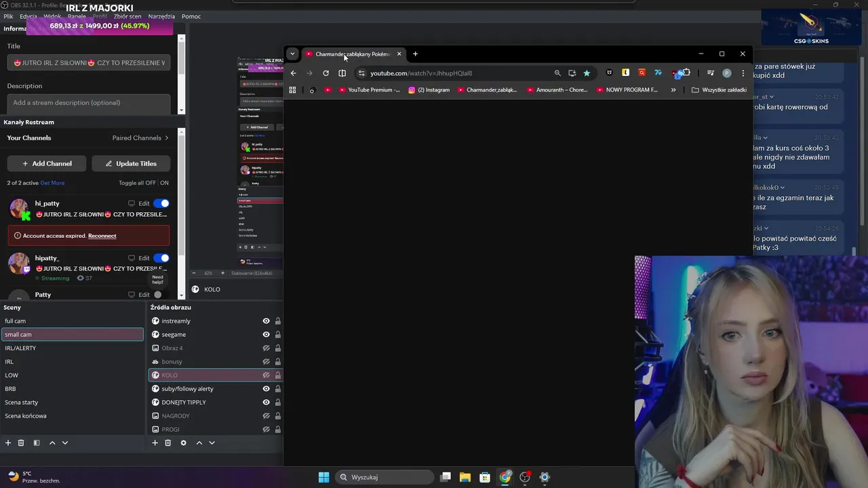This screenshot has height=488, width=868.
Task: Hide the DONEJTY TIPPLY source
Action: point(266,402)
